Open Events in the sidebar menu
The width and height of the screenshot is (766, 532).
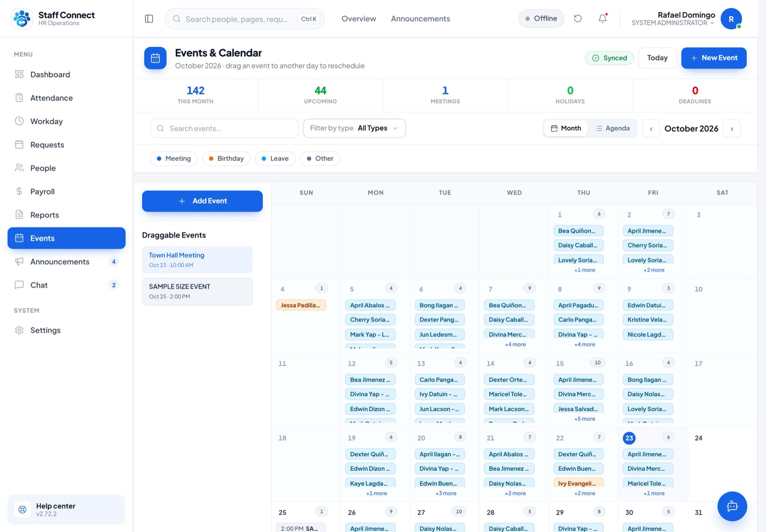tap(67, 238)
